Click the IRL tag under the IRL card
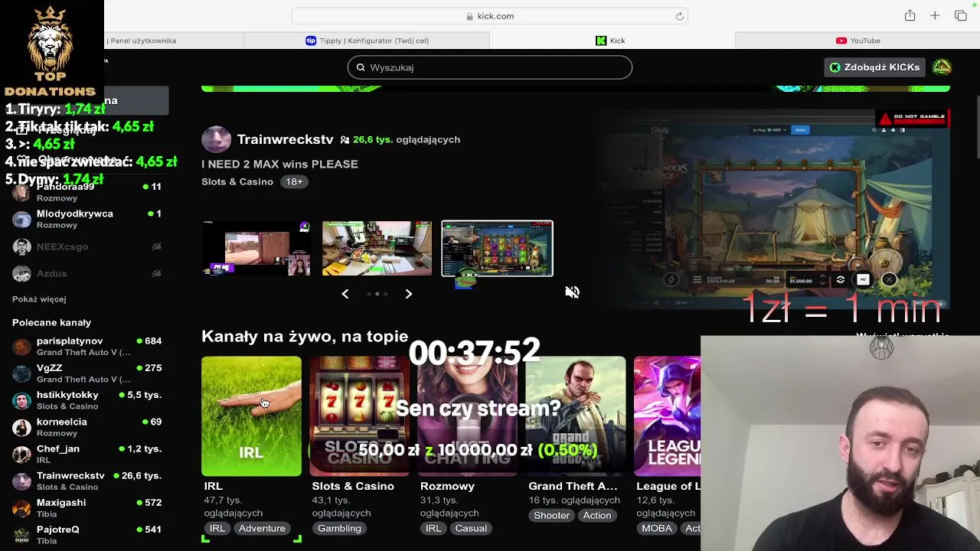The width and height of the screenshot is (980, 551). [217, 529]
